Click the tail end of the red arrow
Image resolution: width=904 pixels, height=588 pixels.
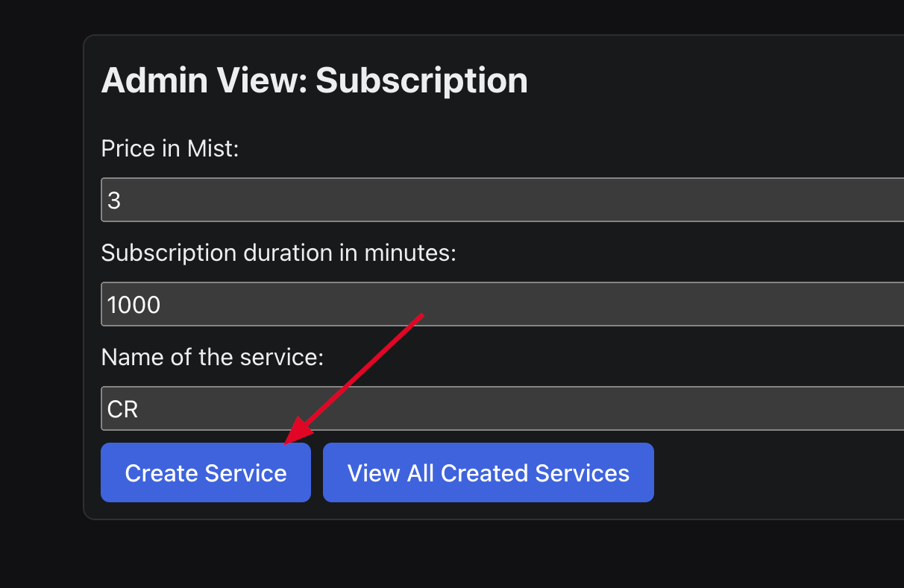pos(421,315)
